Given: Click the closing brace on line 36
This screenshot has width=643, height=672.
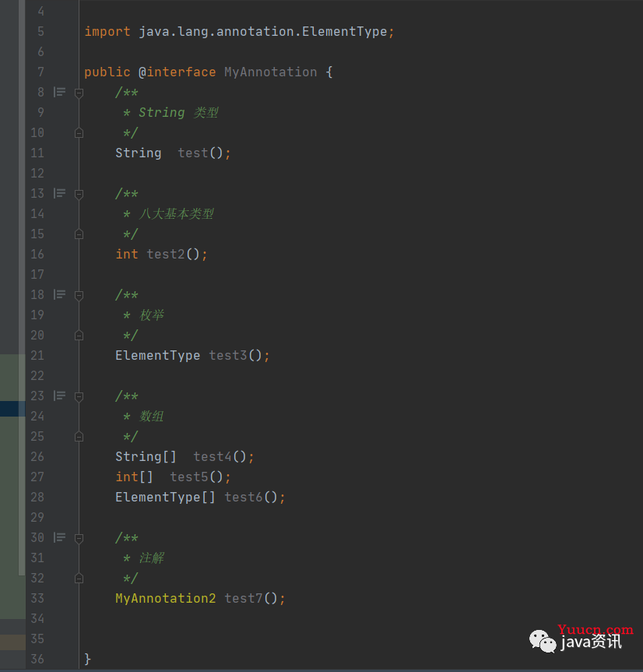Looking at the screenshot, I should click(88, 659).
